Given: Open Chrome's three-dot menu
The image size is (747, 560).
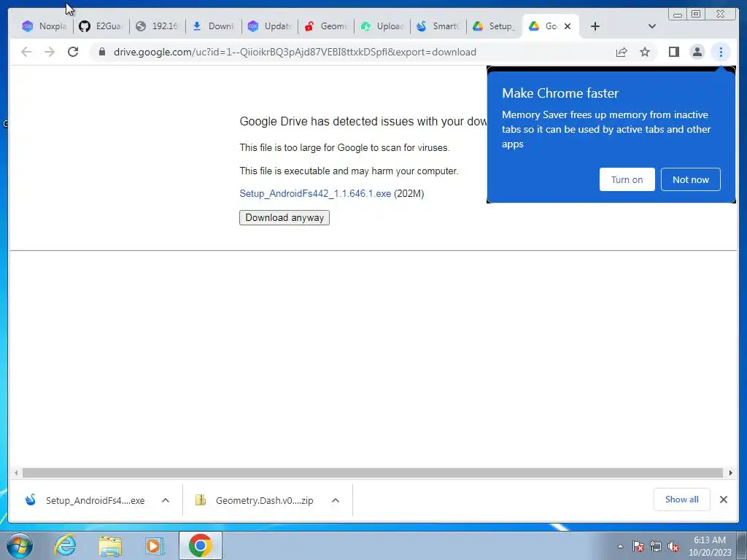Looking at the screenshot, I should (721, 52).
